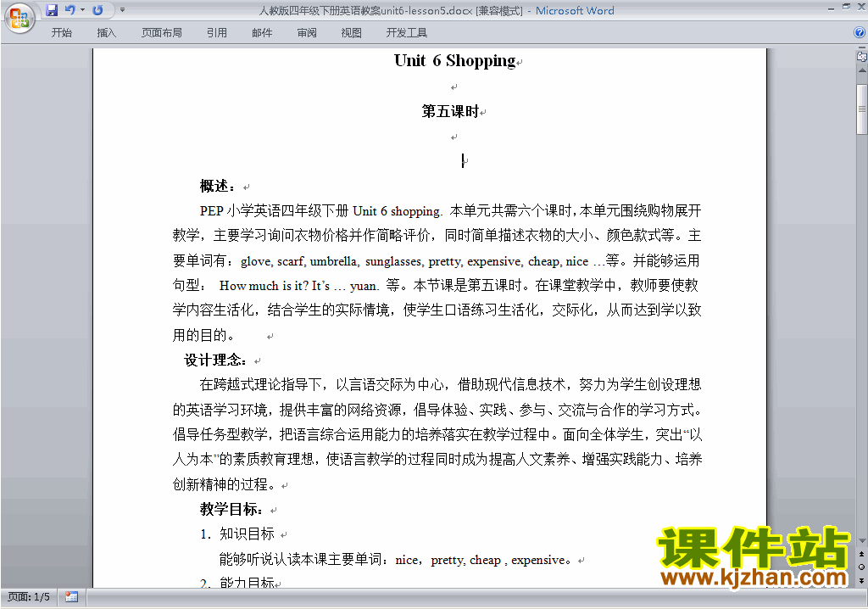This screenshot has width=868, height=609.
Task: Click the blue Help question mark icon
Action: [x=860, y=33]
